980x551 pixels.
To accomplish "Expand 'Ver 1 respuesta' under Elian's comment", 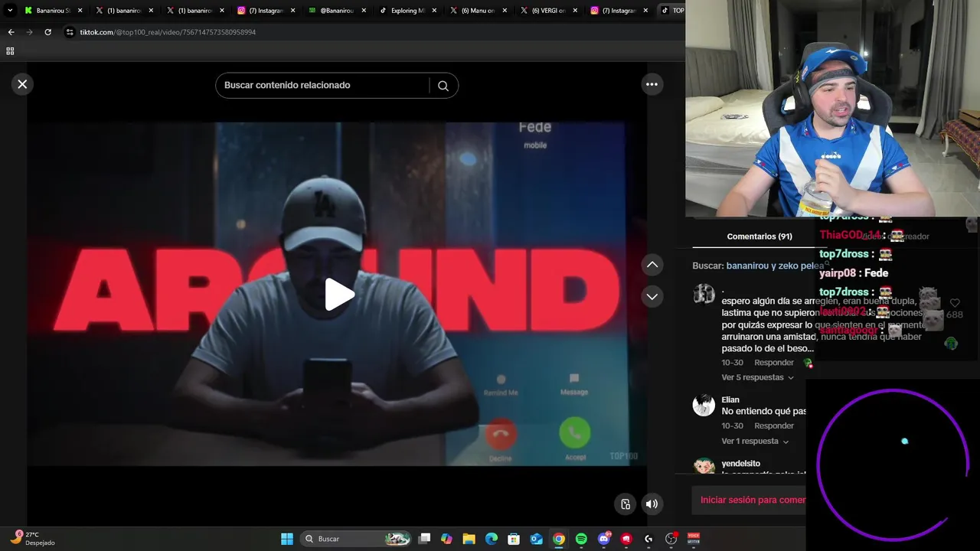I will point(754,441).
